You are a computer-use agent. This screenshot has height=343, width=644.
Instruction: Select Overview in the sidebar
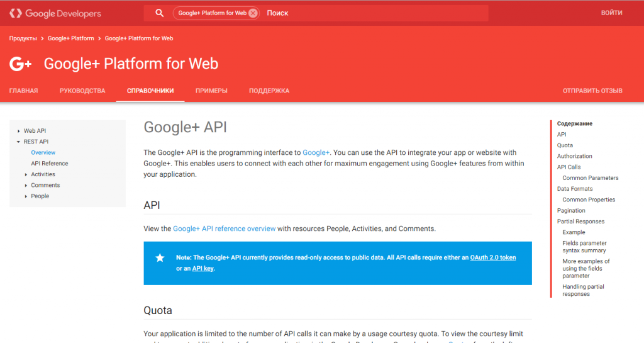[x=43, y=152]
